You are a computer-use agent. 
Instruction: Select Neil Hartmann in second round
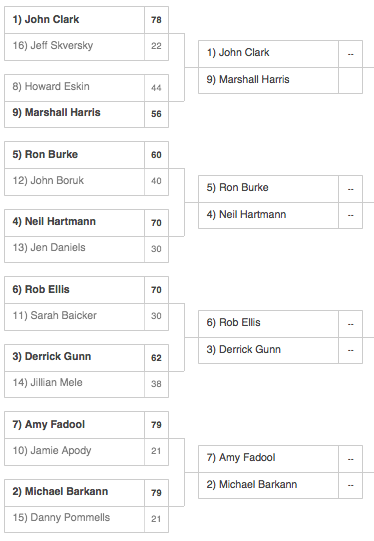click(x=280, y=215)
